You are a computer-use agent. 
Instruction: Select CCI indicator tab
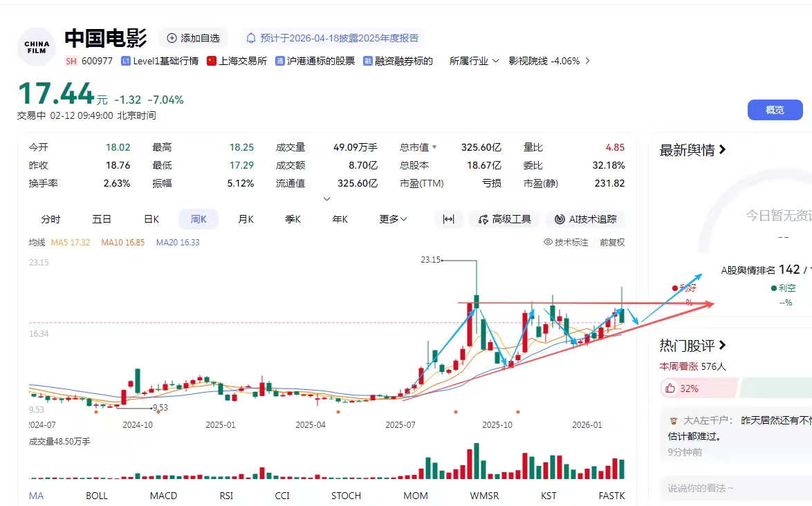(282, 496)
